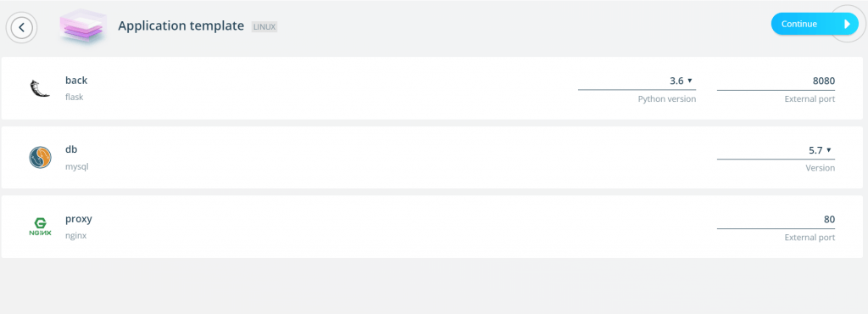Select the proxy service name

(x=79, y=219)
